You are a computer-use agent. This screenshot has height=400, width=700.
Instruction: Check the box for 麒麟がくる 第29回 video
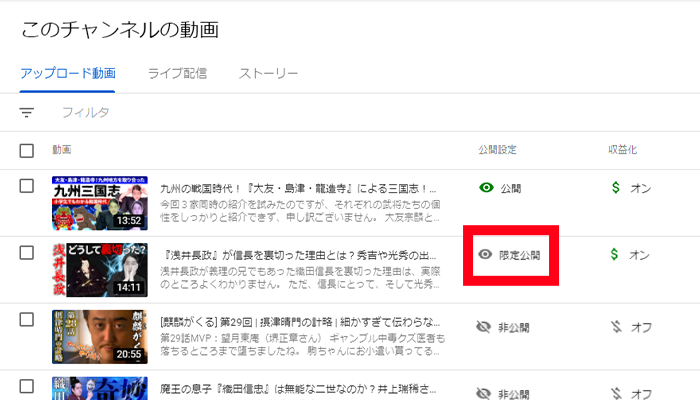27,320
